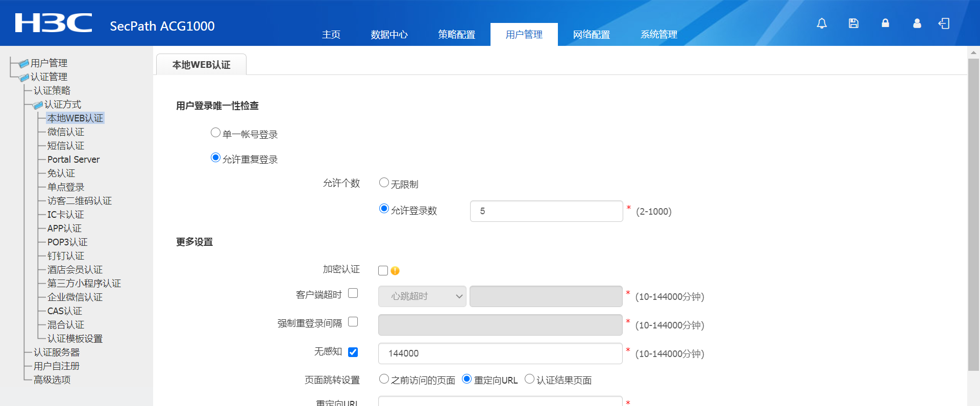Go to Portal Server settings
This screenshot has height=406, width=980.
click(x=73, y=160)
